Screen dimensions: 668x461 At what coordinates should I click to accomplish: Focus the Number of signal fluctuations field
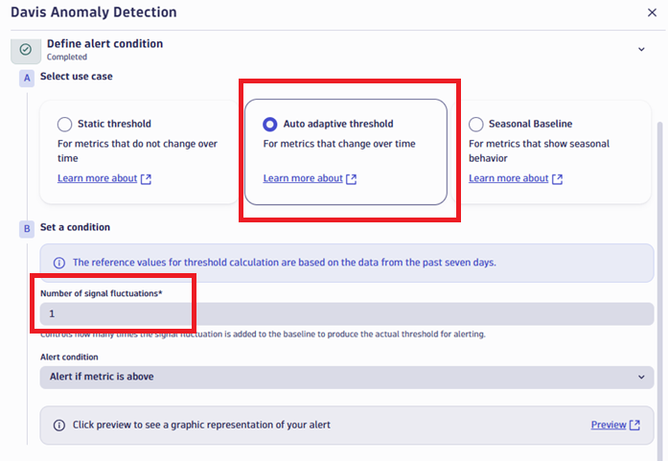point(347,314)
